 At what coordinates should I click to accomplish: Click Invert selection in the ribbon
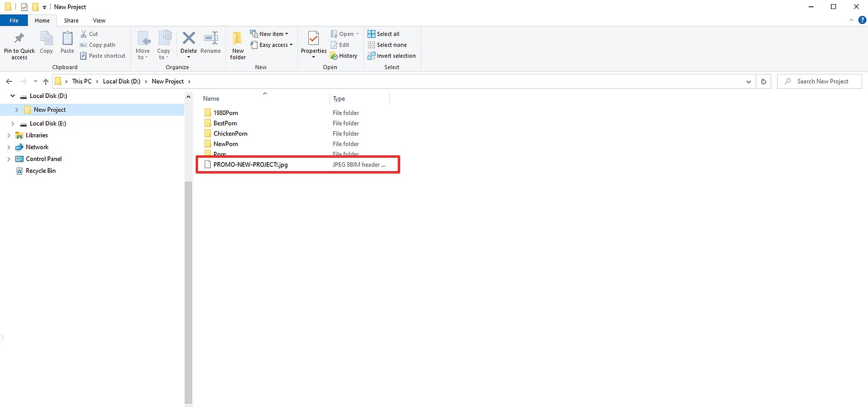[x=392, y=56]
